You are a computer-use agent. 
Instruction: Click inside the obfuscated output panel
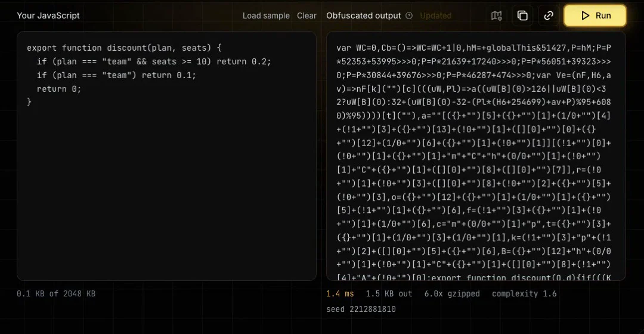click(476, 156)
